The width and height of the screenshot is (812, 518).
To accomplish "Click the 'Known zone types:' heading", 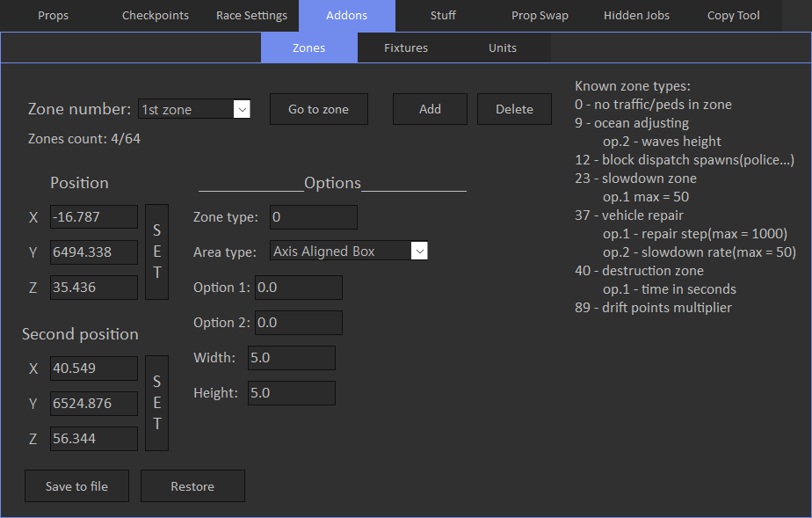I will click(x=633, y=86).
